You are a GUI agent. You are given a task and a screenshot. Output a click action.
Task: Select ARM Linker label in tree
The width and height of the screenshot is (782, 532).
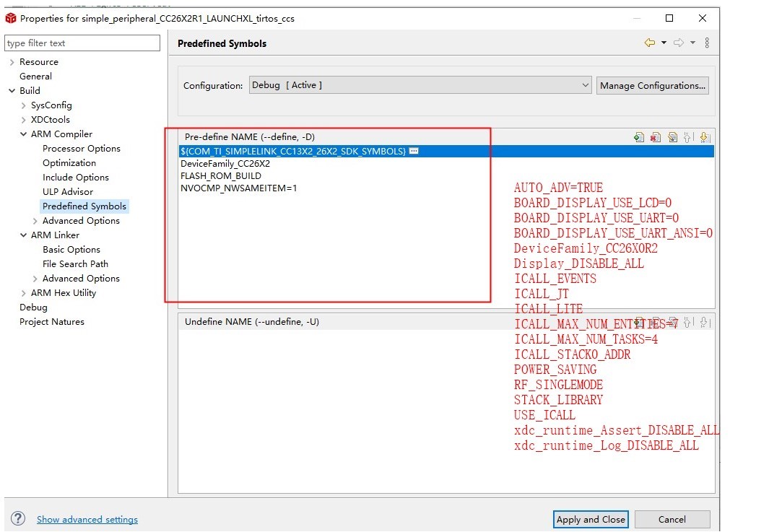(x=55, y=235)
